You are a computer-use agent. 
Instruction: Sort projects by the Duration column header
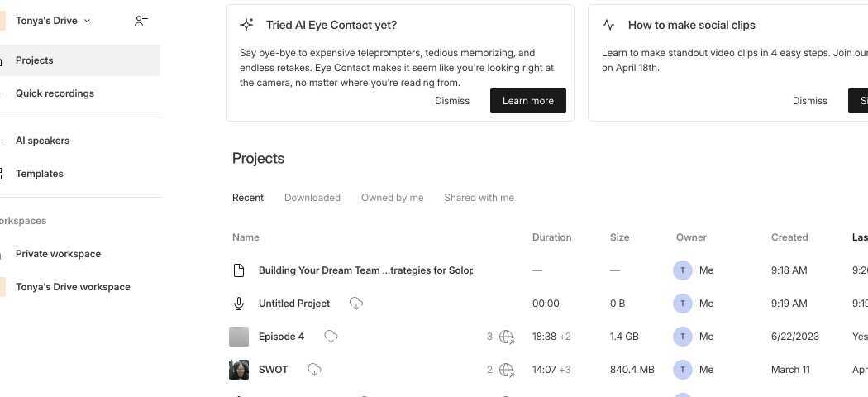(551, 237)
